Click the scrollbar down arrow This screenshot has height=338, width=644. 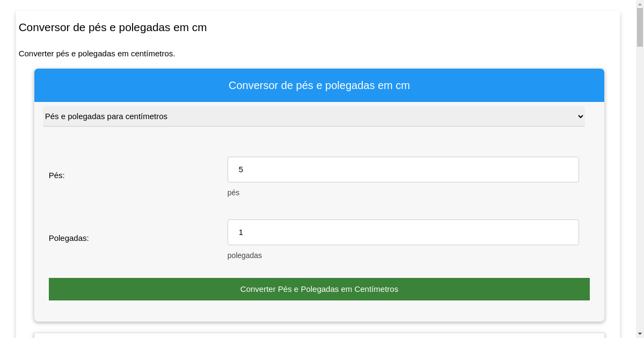[x=640, y=334]
